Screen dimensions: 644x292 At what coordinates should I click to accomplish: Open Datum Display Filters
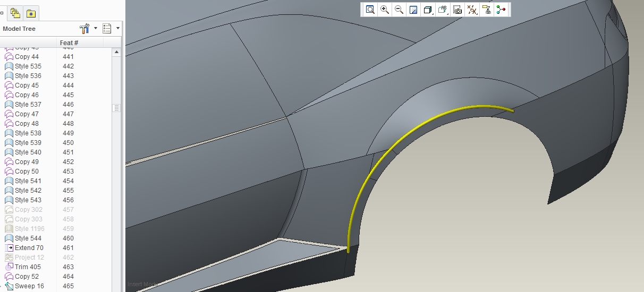[x=472, y=10]
